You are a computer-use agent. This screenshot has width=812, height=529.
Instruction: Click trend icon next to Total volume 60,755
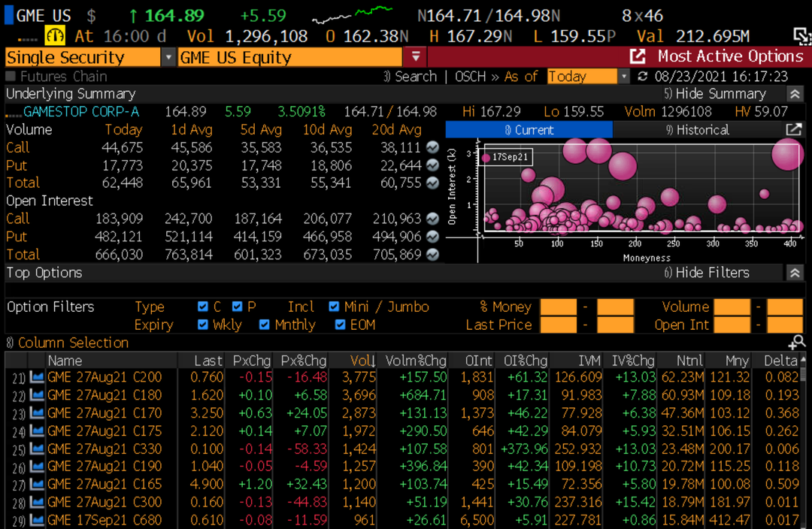click(x=432, y=183)
